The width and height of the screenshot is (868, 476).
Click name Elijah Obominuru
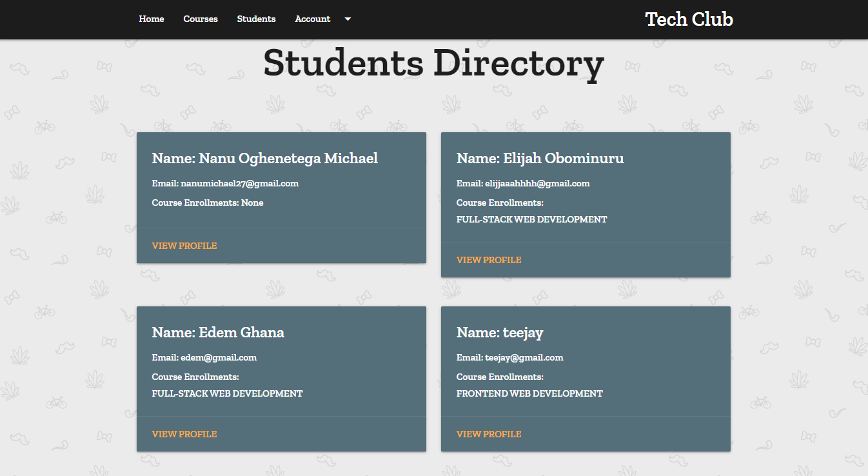coord(540,158)
